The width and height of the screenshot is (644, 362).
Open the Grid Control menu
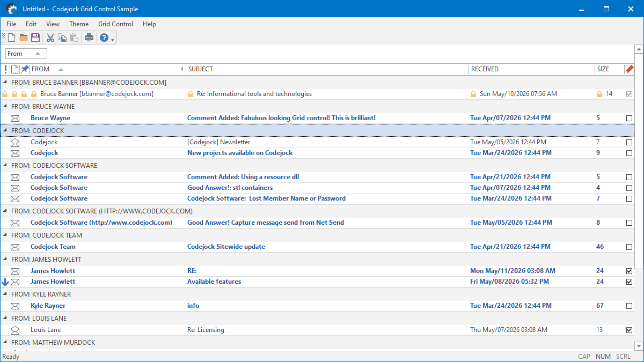[115, 24]
